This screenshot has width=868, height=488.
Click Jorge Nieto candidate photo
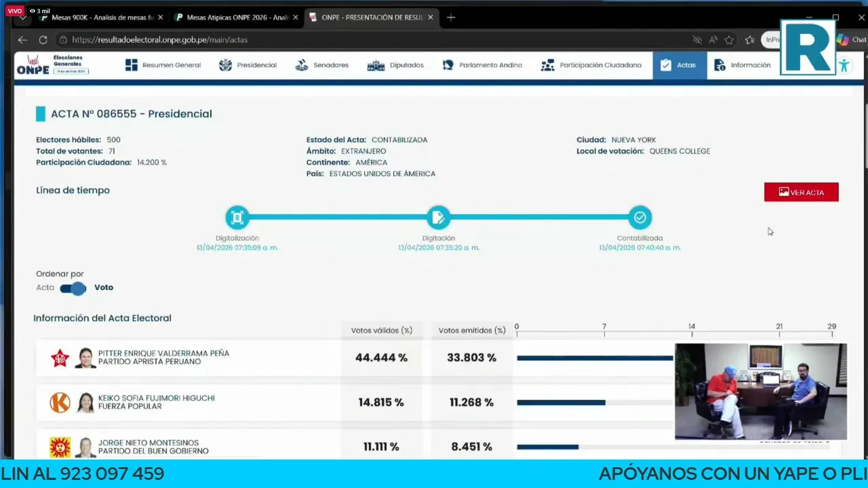pos(85,447)
